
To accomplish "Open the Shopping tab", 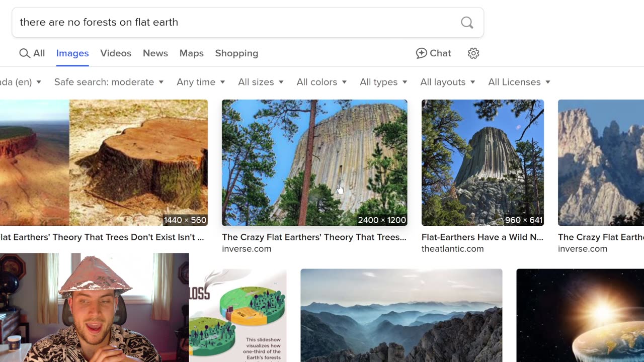I will tap(236, 53).
